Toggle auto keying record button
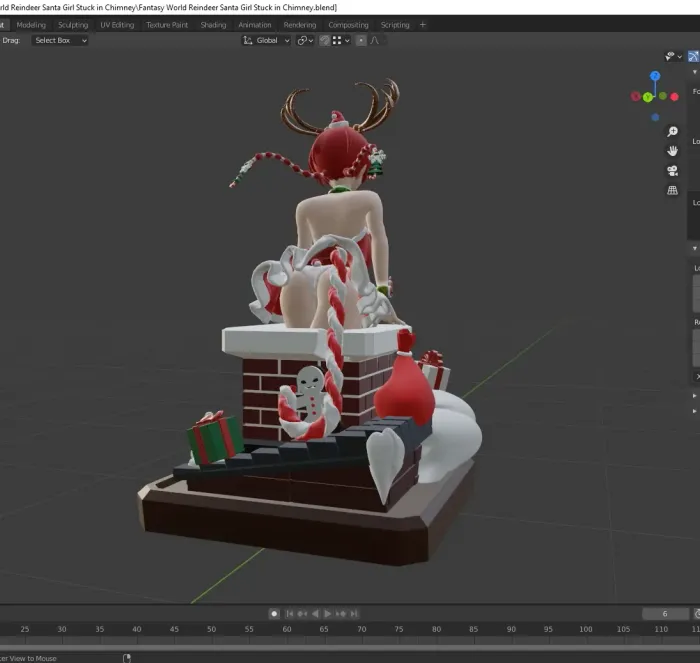This screenshot has width=700, height=663. click(274, 613)
